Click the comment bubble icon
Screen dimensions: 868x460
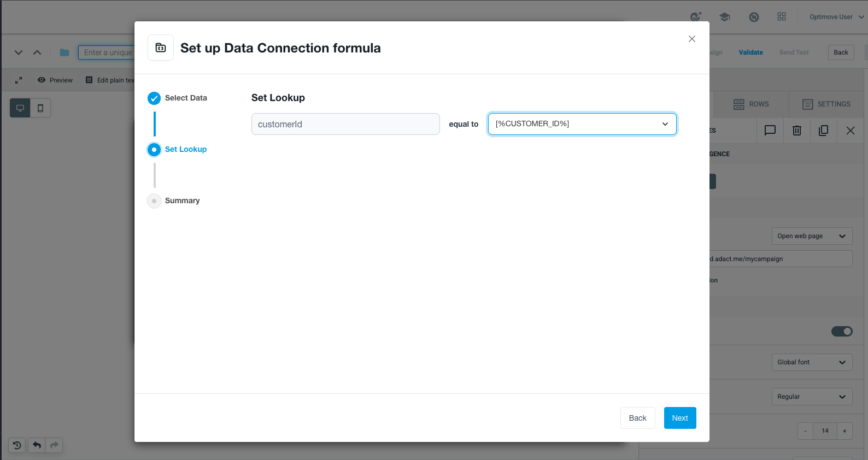(x=770, y=131)
